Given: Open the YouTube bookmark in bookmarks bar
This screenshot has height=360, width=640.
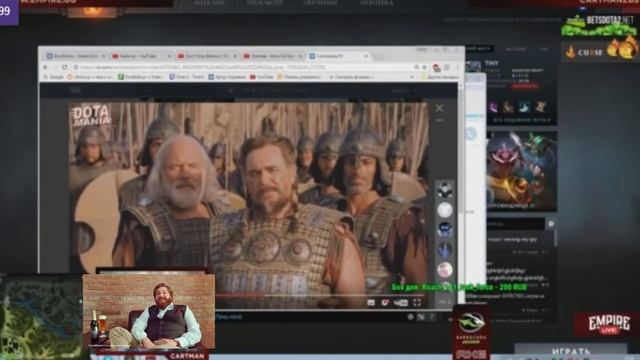Looking at the screenshot, I should pyautogui.click(x=262, y=77).
